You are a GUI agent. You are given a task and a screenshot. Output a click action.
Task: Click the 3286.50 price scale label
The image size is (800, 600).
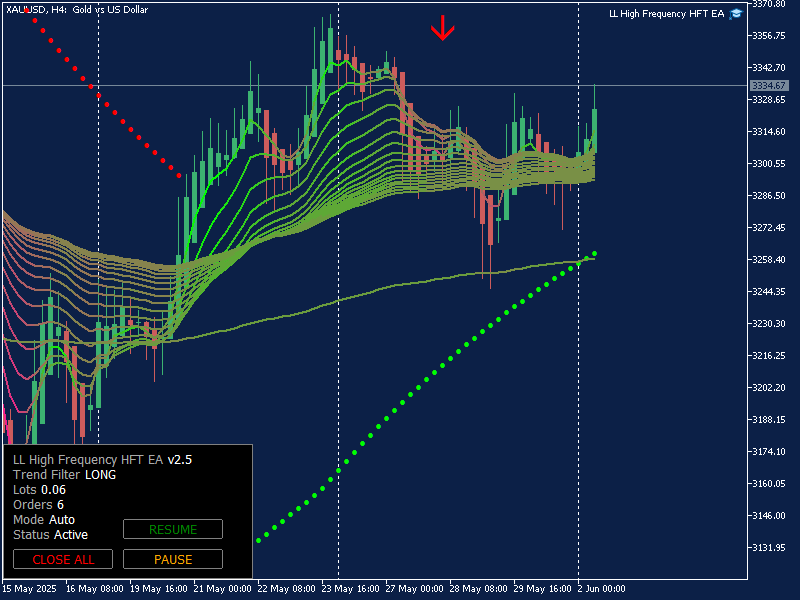pos(769,195)
